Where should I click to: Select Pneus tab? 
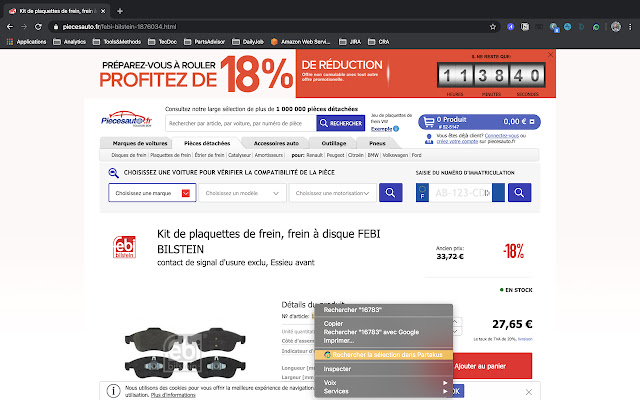coord(377,143)
